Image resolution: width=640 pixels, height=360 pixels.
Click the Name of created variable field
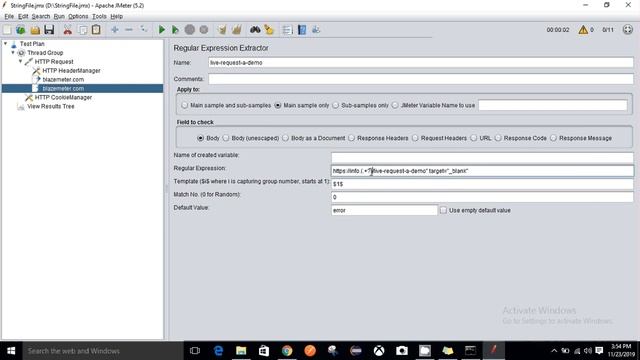(482, 157)
